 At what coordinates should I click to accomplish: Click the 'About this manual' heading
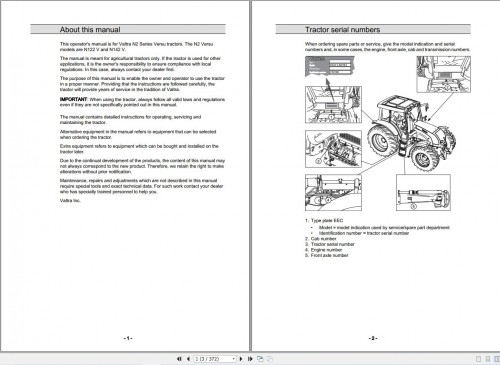(x=90, y=30)
